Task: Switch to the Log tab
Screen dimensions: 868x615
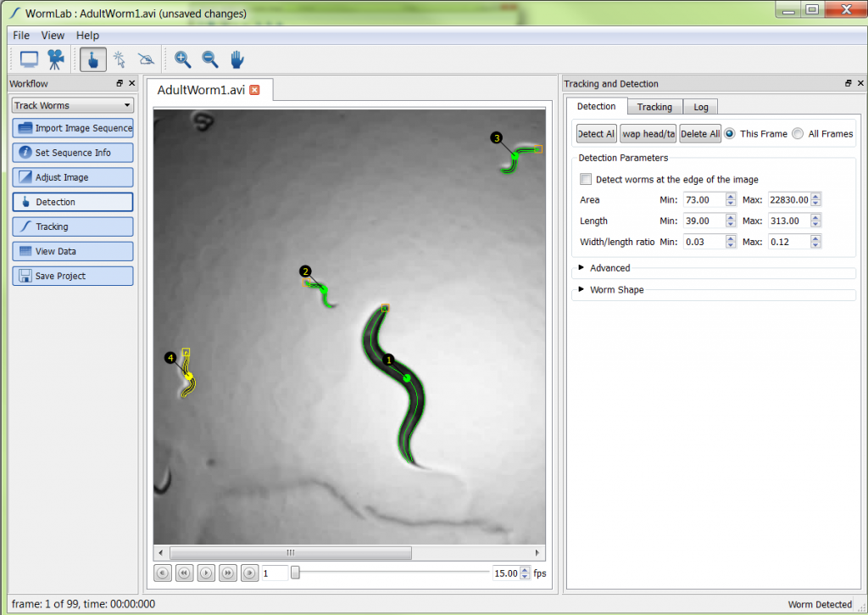Action: click(701, 107)
